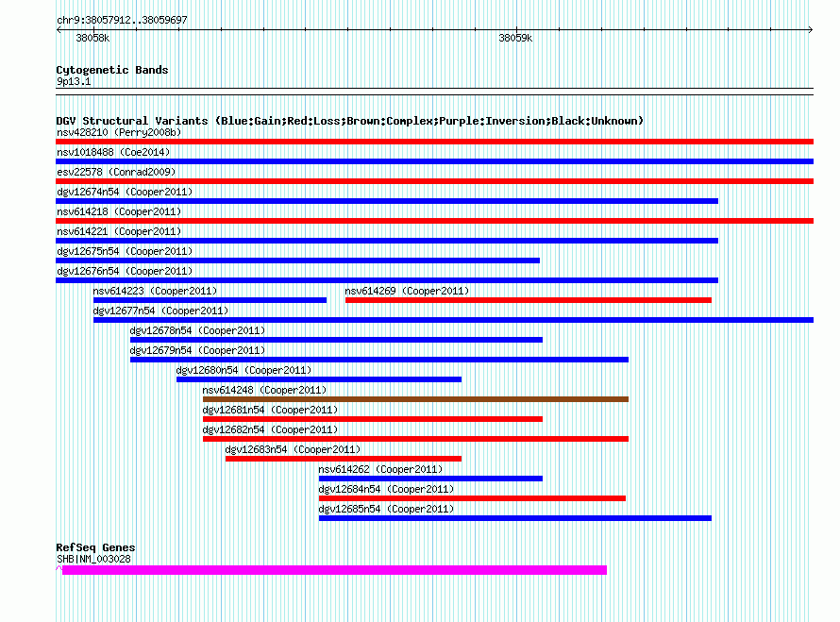Click nsv614223 (Cooper2011) label

coord(155,291)
